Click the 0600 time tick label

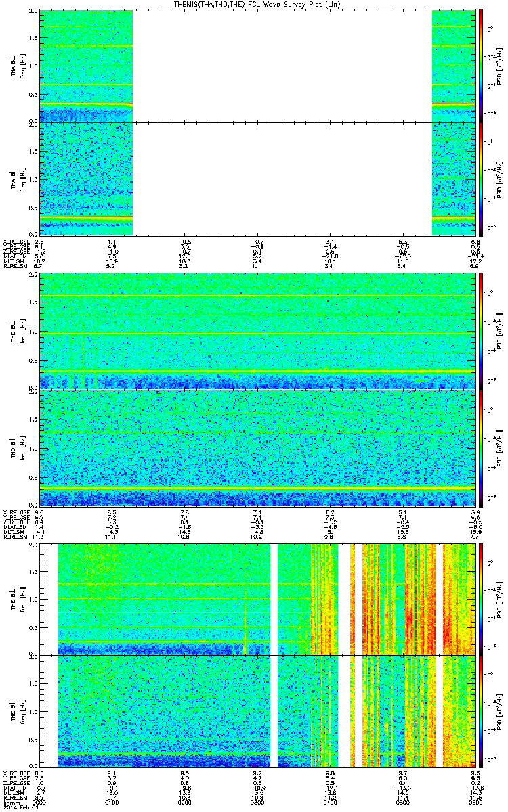pos(476,803)
